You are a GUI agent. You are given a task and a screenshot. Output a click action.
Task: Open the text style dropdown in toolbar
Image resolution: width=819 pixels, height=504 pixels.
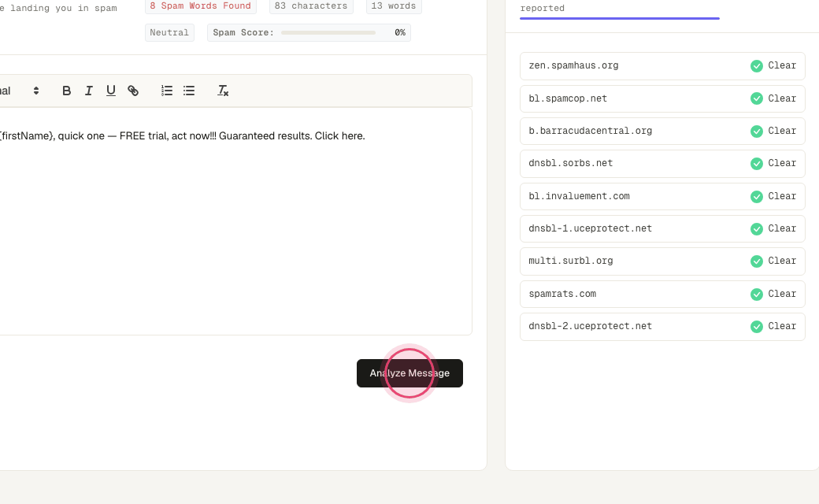(x=20, y=91)
